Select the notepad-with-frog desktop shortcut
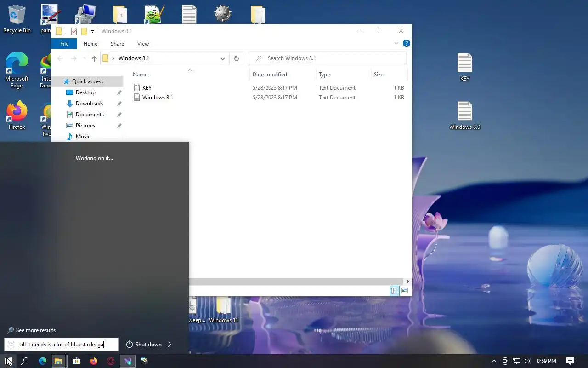588x368 pixels. [154, 14]
